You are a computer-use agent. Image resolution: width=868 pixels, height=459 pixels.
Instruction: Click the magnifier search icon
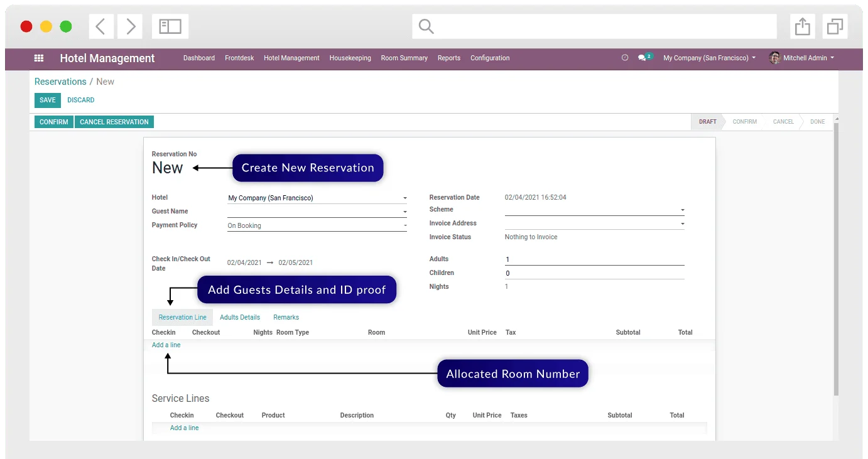coord(426,26)
